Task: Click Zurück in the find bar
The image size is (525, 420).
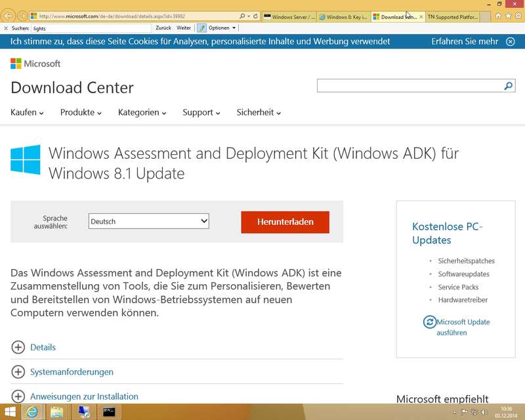Action: click(x=163, y=28)
